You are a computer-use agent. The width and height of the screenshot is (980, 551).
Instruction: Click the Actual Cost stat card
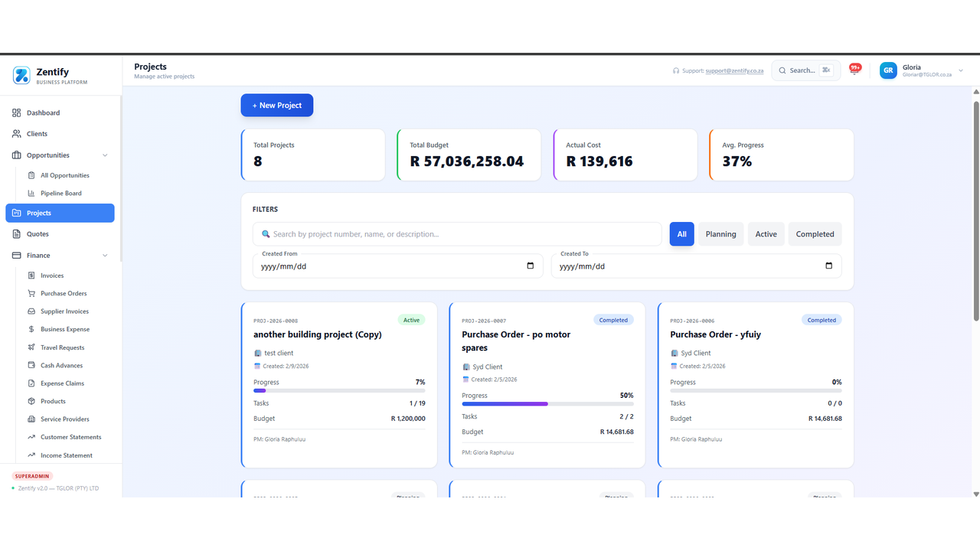pyautogui.click(x=625, y=155)
